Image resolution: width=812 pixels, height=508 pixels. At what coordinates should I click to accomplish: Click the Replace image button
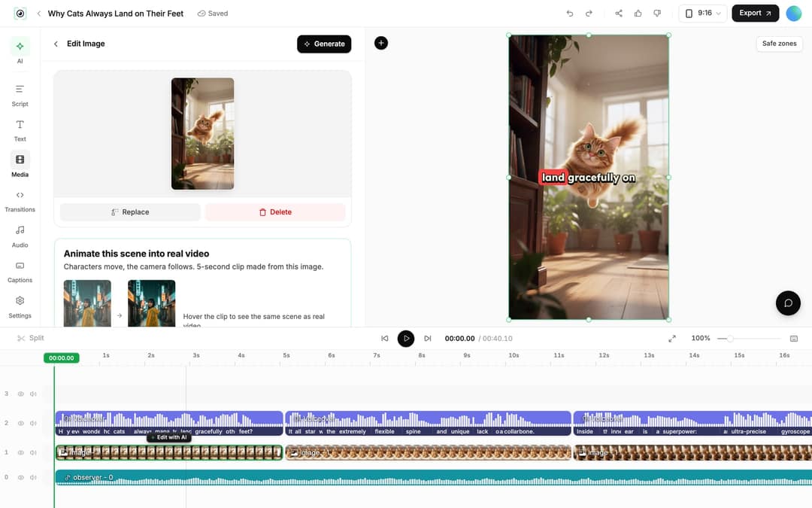130,212
